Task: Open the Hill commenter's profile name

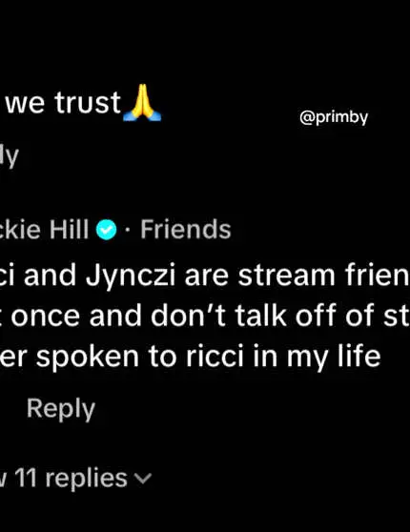Action: pyautogui.click(x=44, y=230)
